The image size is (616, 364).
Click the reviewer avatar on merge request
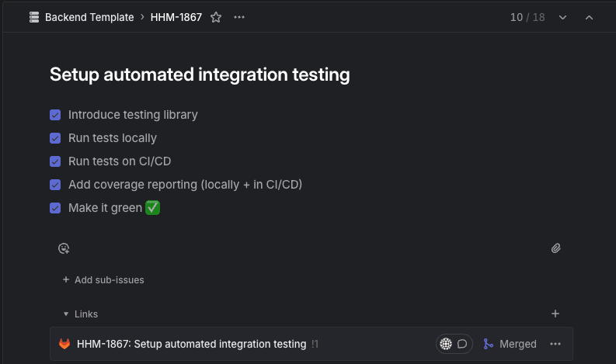point(446,344)
